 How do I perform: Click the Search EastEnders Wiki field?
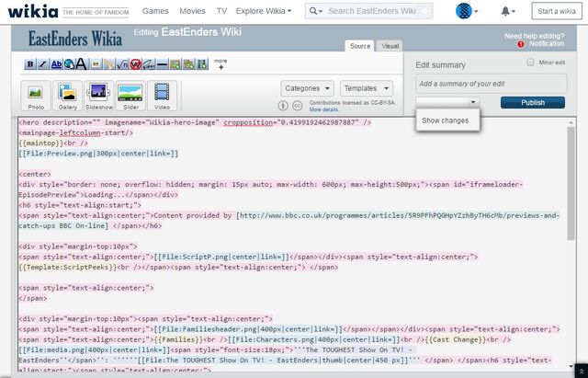(371, 11)
